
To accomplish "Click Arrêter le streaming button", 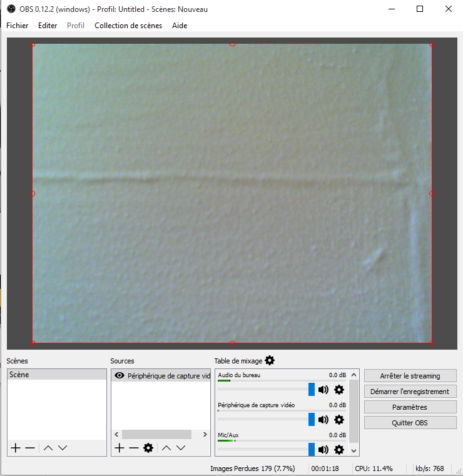I will point(410,376).
